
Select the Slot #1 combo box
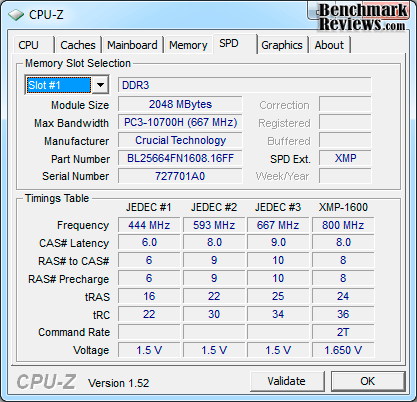click(67, 85)
